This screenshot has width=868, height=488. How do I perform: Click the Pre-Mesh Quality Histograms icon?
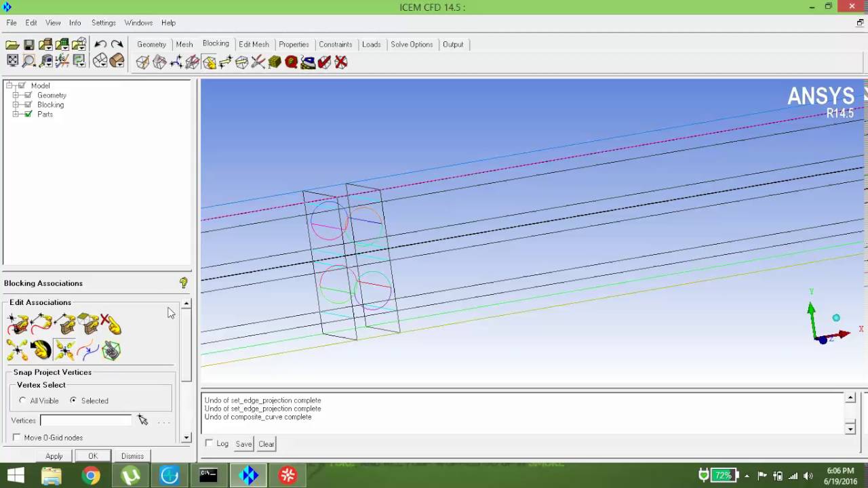click(292, 62)
